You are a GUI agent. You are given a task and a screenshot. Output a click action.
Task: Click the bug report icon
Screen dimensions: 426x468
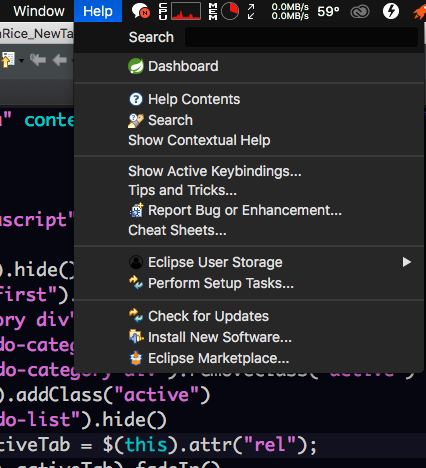click(x=136, y=210)
